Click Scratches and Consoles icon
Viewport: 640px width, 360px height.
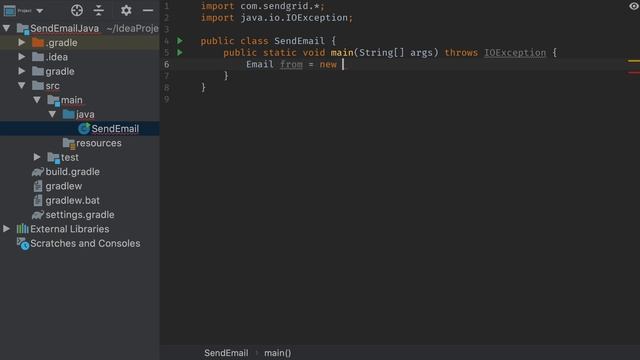(23, 244)
